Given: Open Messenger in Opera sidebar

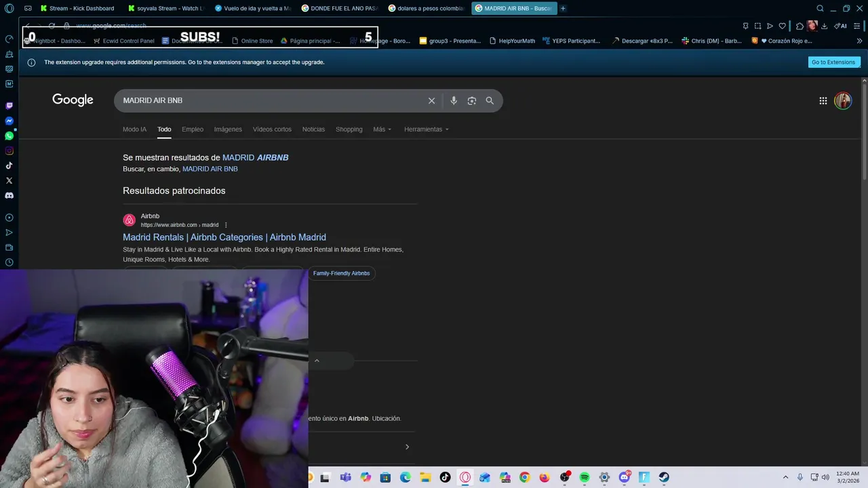Looking at the screenshot, I should coord(9,121).
